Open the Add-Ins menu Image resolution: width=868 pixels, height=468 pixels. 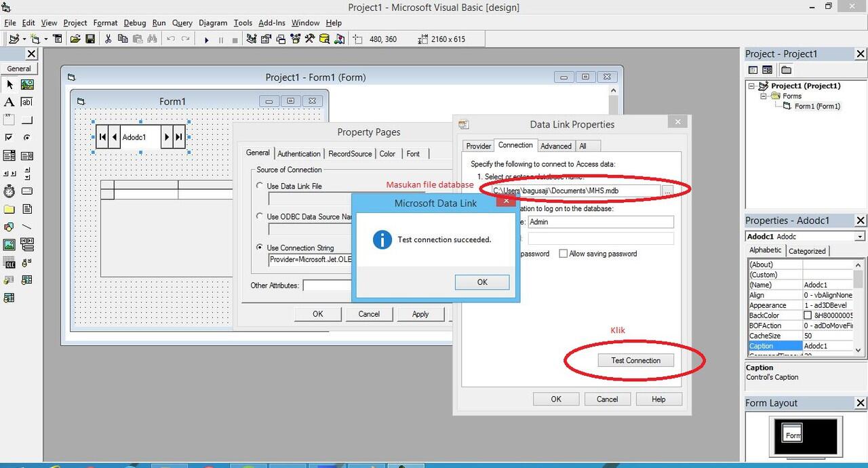[x=271, y=22]
